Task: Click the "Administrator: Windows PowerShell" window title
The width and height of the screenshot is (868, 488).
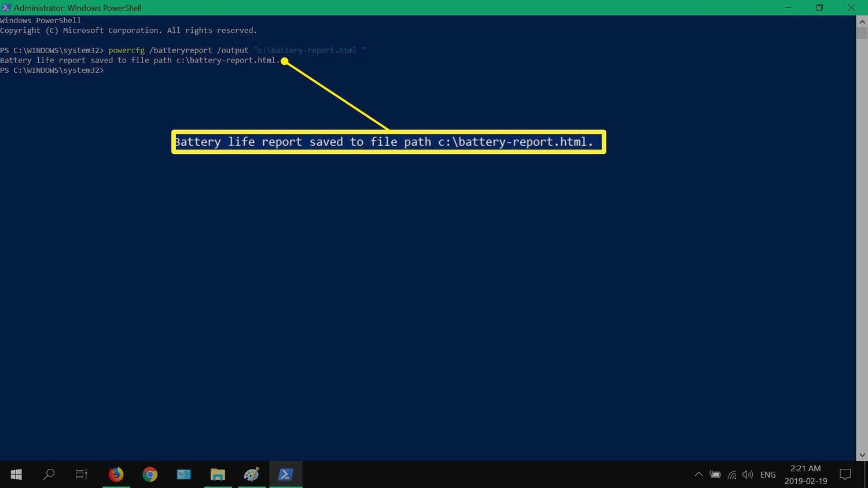Action: (x=78, y=8)
